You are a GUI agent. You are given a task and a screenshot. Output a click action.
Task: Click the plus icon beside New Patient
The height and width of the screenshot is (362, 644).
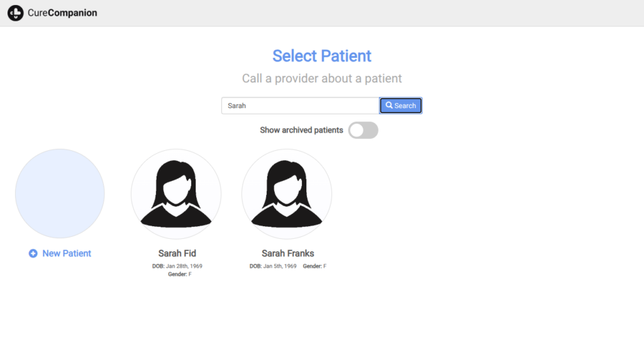pos(33,253)
